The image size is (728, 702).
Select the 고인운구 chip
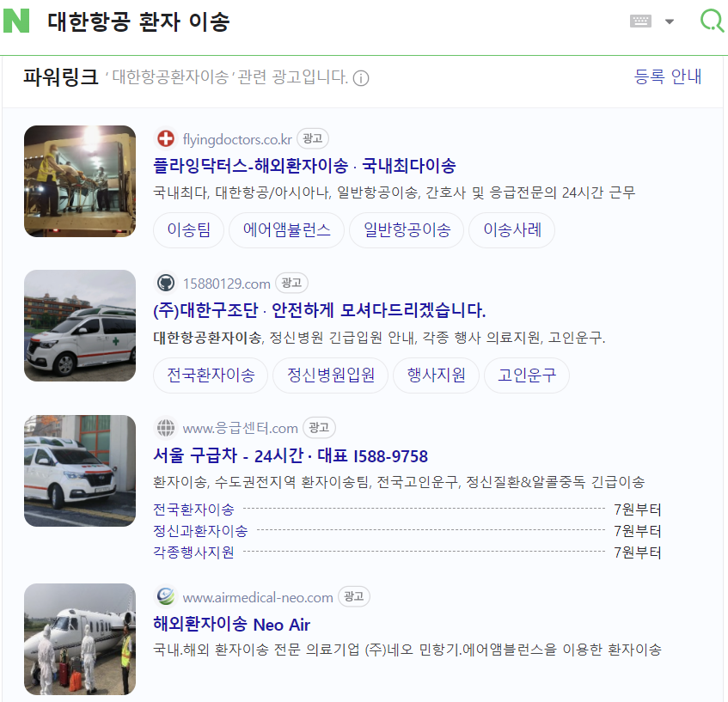click(x=527, y=375)
